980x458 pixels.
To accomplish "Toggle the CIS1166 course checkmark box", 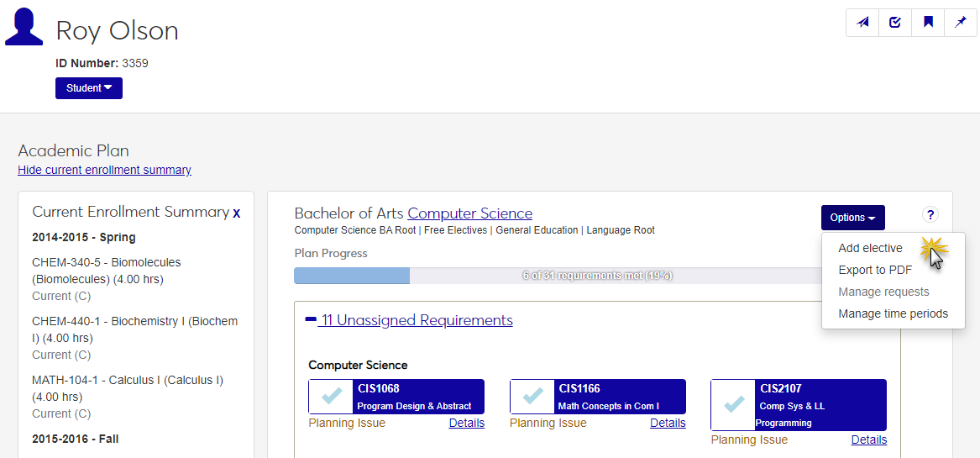I will pyautogui.click(x=532, y=397).
